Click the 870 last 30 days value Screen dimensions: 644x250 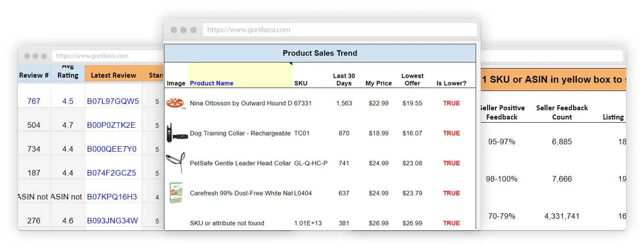tap(344, 133)
